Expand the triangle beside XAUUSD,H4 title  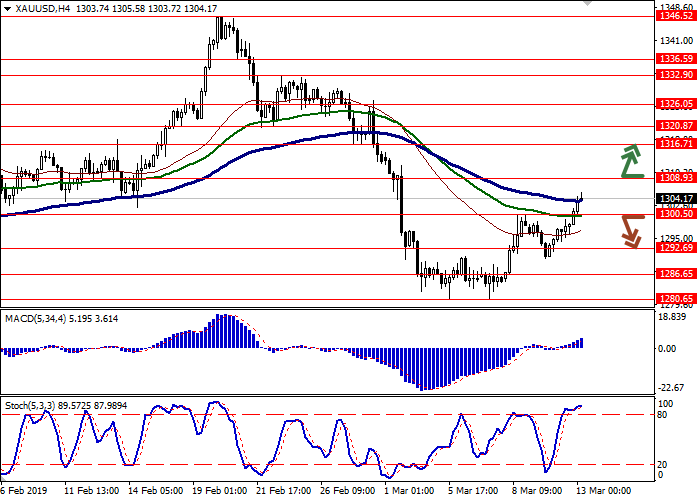[6, 8]
